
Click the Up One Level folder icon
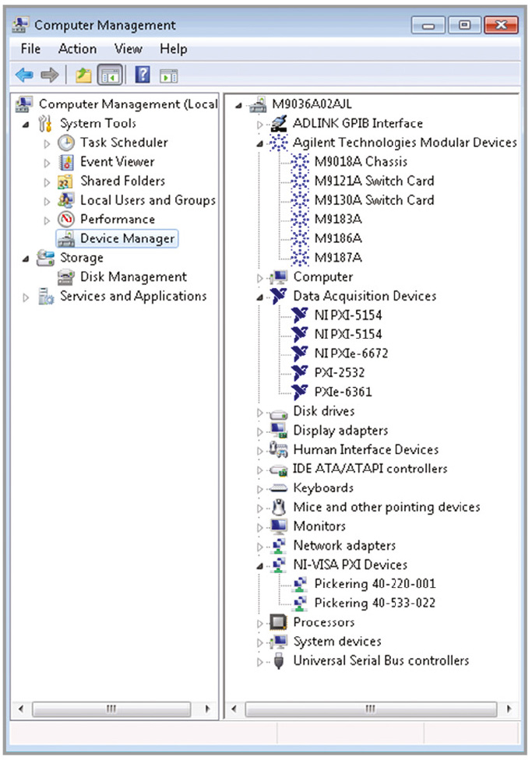click(x=83, y=75)
